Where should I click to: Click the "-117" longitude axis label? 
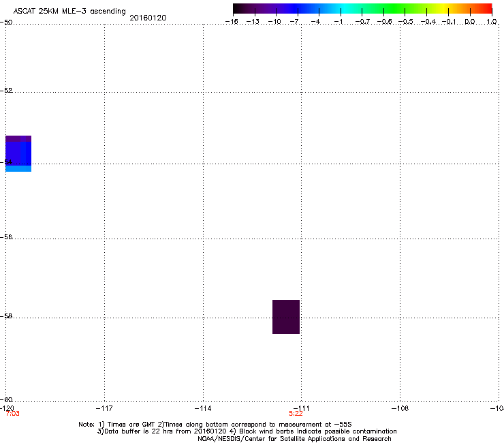point(104,408)
